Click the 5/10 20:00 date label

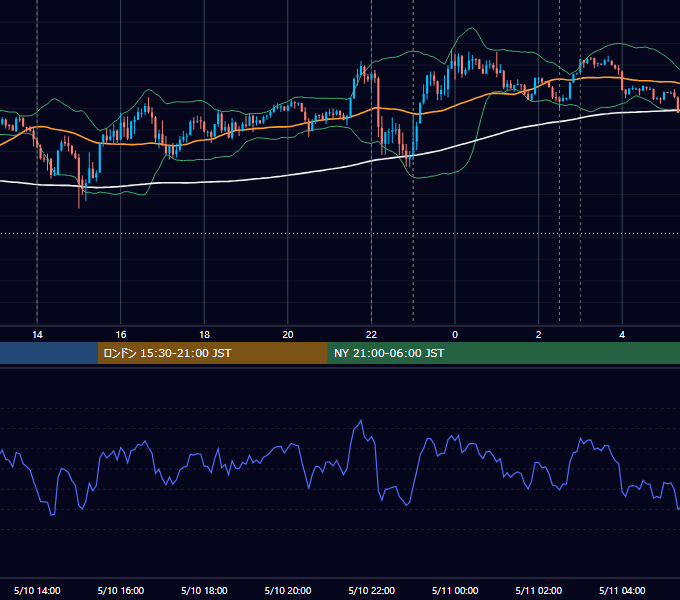pos(288,590)
